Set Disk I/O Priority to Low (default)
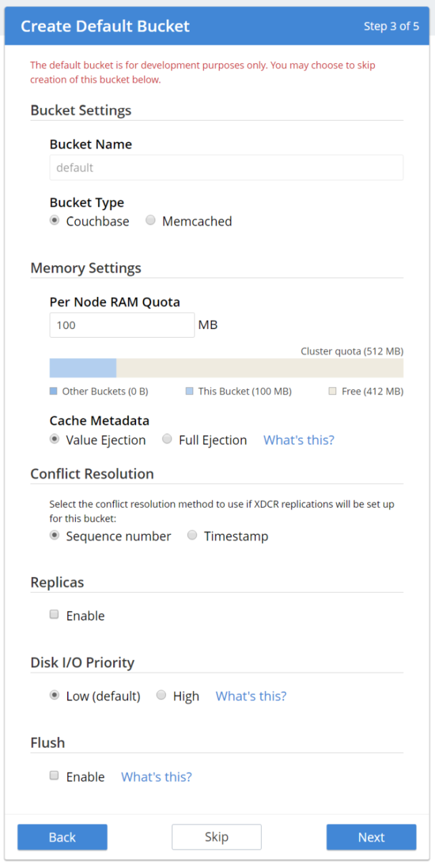The height and width of the screenshot is (868, 435). pyautogui.click(x=54, y=694)
